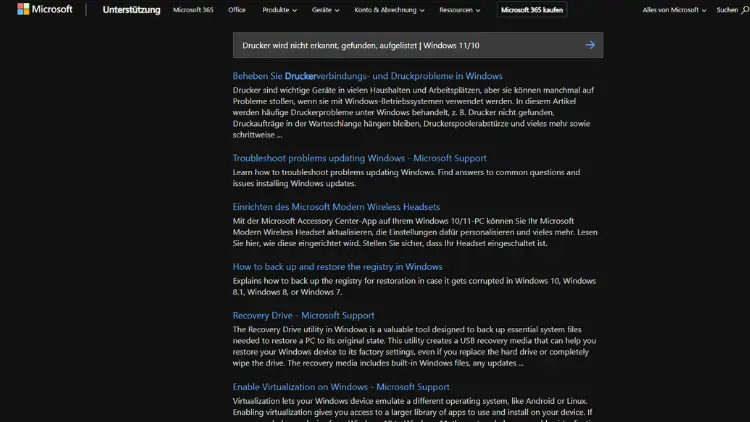The height and width of the screenshot is (422, 750).
Task: Open Recovery Drive - Microsoft Support result
Action: (x=303, y=315)
